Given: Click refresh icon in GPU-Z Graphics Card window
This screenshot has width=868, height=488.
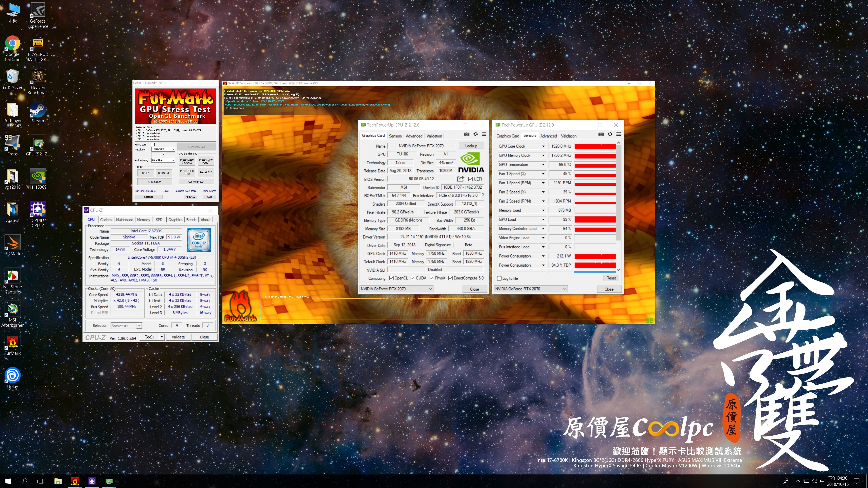Looking at the screenshot, I should 475,134.
